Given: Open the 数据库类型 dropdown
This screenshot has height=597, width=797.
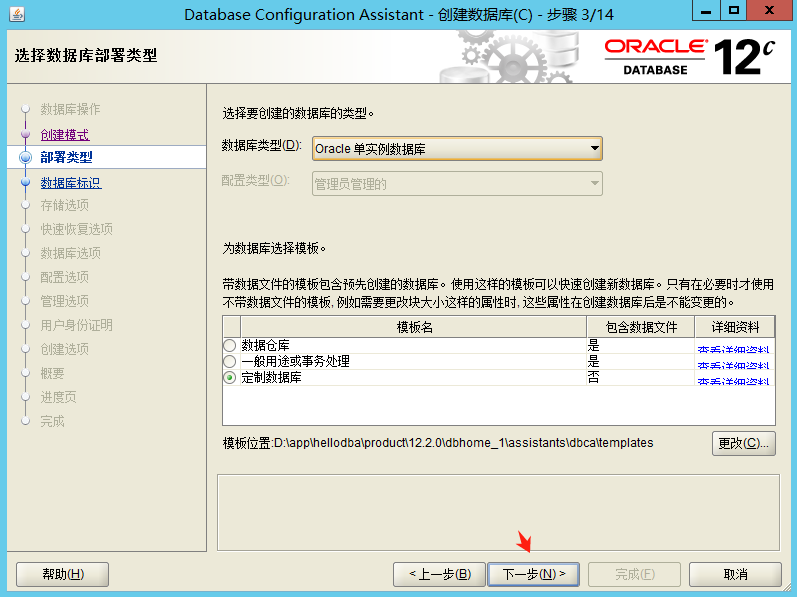Looking at the screenshot, I should coord(457,148).
